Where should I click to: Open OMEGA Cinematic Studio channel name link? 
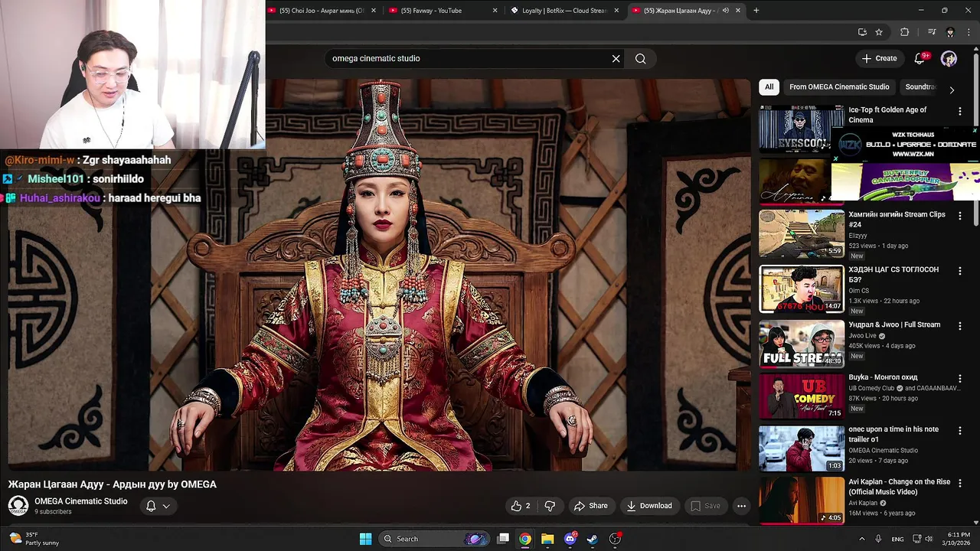point(81,501)
